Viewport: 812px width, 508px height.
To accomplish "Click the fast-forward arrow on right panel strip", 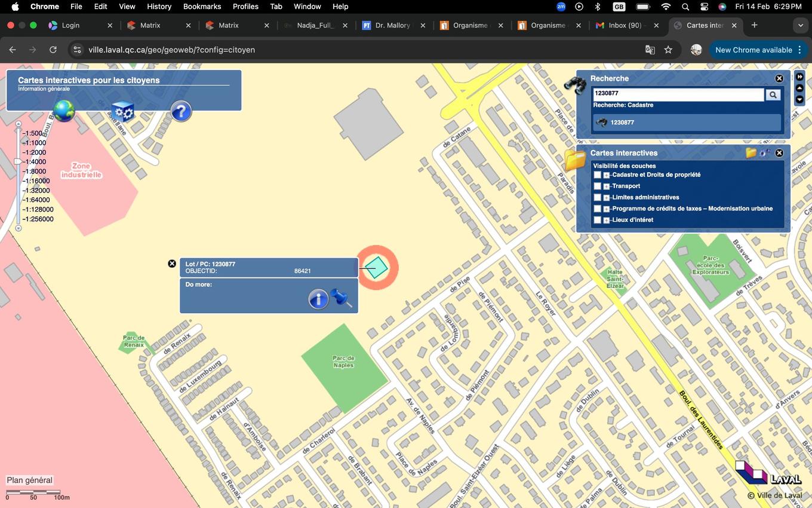I will pos(800,76).
